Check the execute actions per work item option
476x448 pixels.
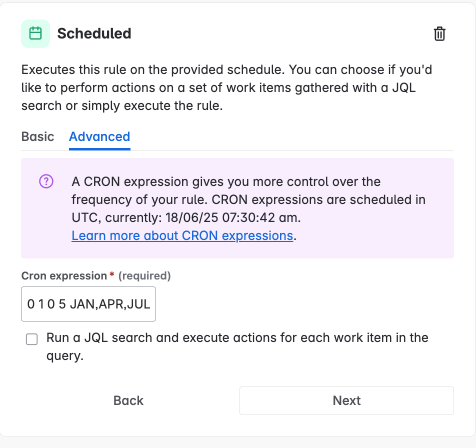click(31, 339)
